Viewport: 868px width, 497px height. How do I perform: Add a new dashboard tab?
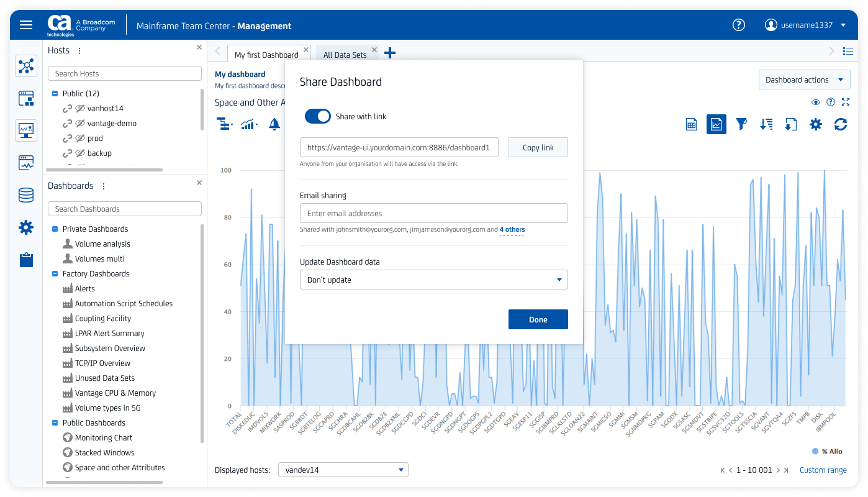pos(390,53)
